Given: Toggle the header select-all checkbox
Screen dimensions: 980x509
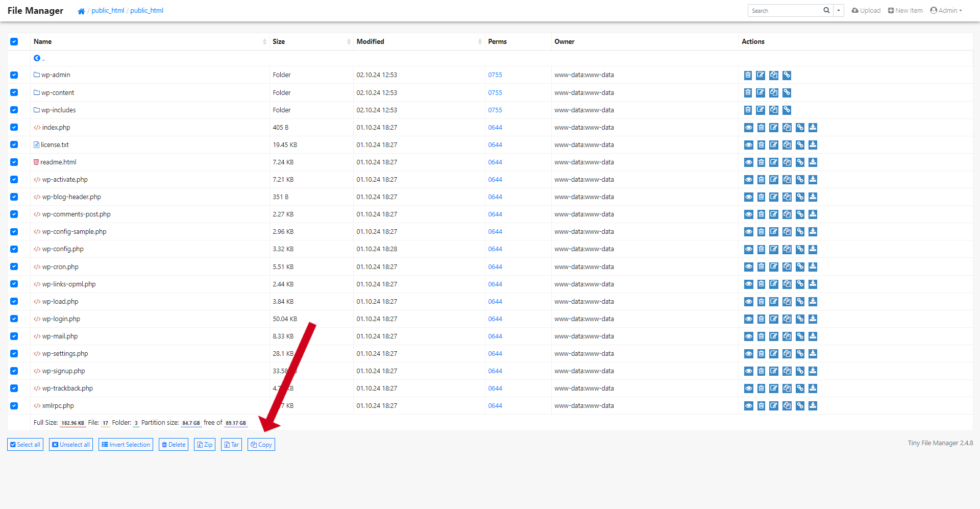Looking at the screenshot, I should click(14, 42).
